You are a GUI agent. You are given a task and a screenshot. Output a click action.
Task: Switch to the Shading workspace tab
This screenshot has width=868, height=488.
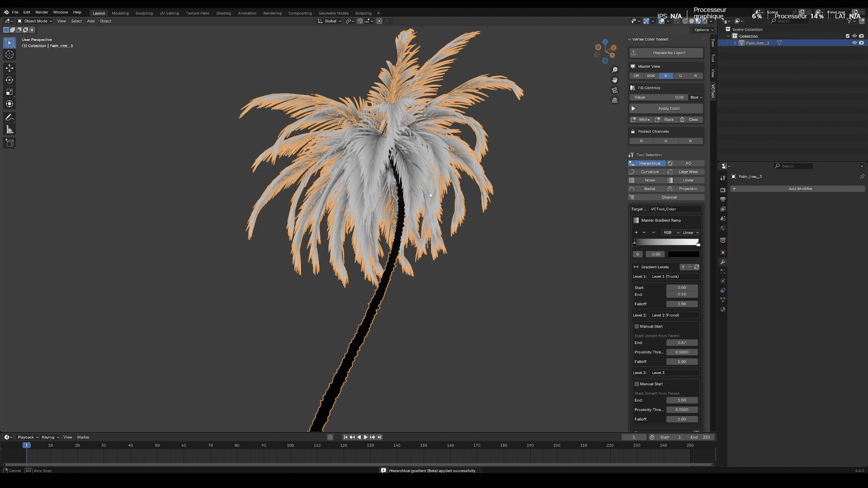pyautogui.click(x=223, y=13)
